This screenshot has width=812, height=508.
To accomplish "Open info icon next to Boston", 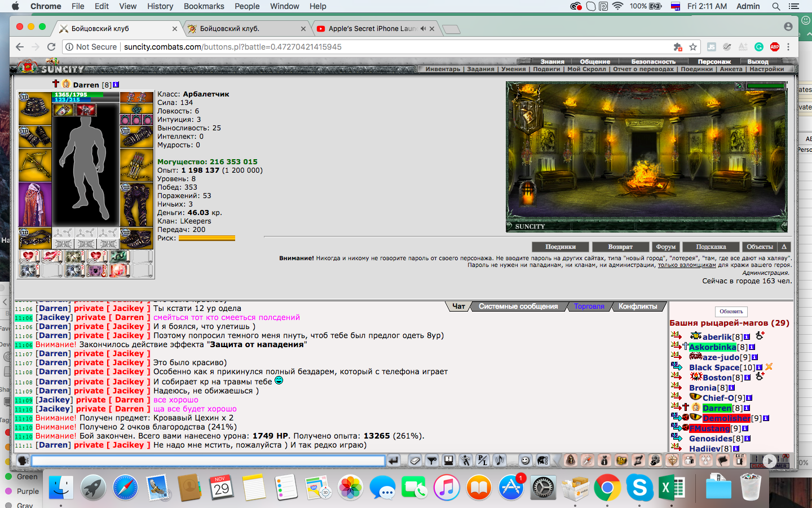I will (747, 378).
